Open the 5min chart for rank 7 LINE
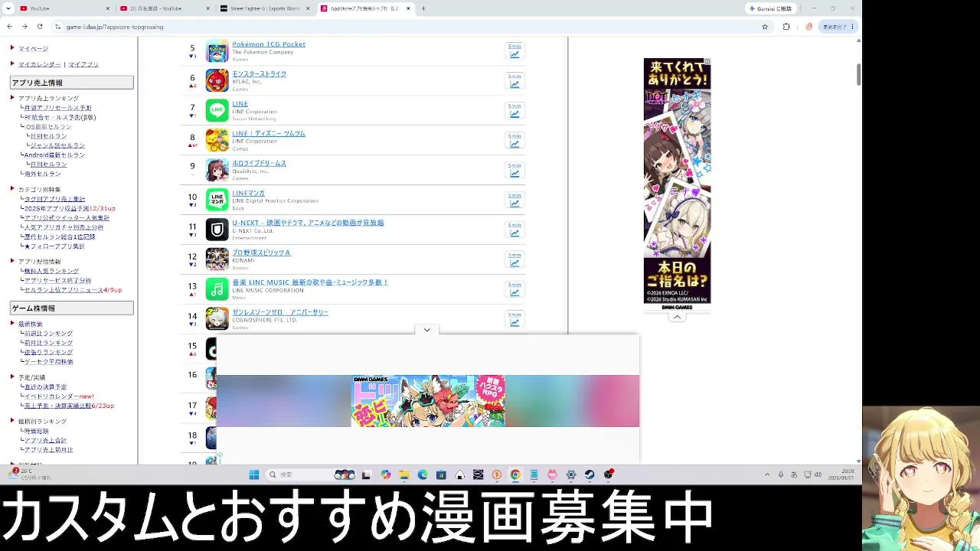The height and width of the screenshot is (551, 980). click(514, 110)
